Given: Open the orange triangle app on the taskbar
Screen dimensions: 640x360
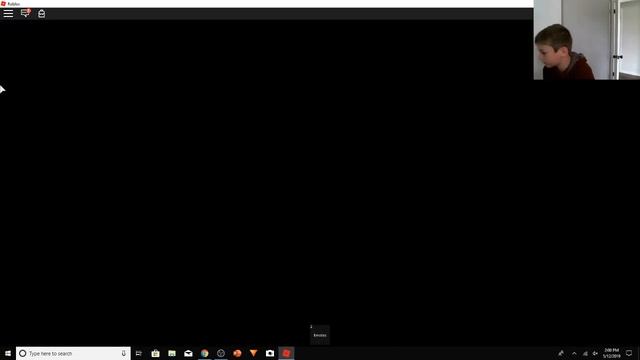Looking at the screenshot, I should click(x=253, y=353).
